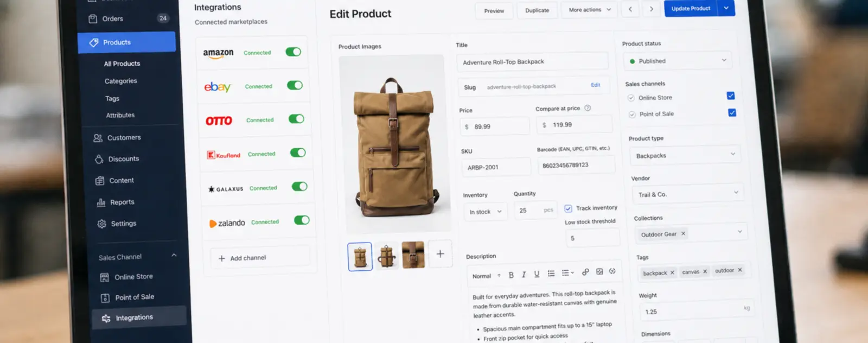Click the Online Store shop icon
This screenshot has width=868, height=343.
[105, 277]
